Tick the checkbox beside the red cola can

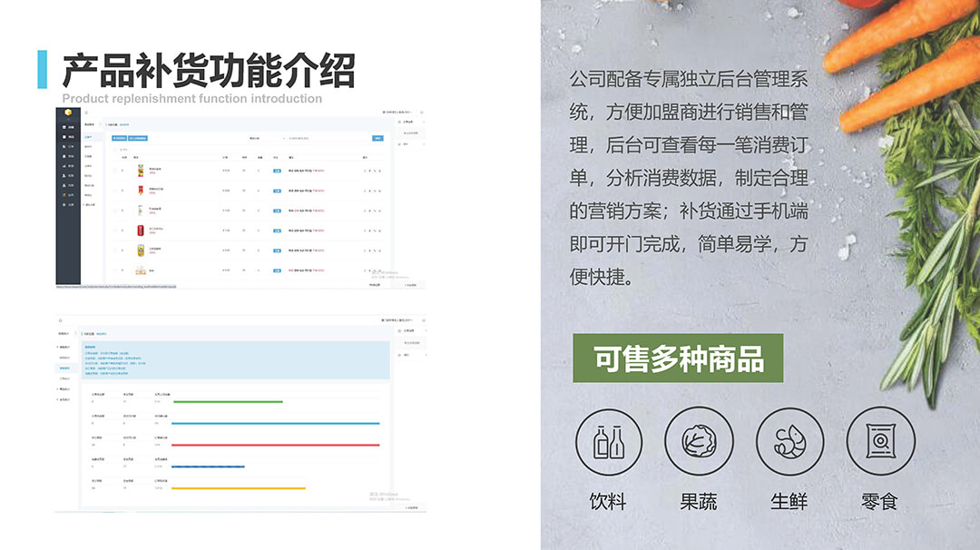(115, 230)
